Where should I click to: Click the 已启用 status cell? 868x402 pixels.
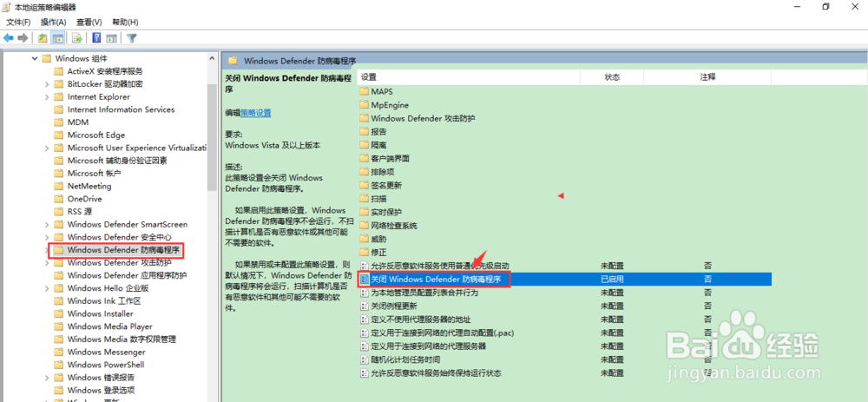coord(612,279)
